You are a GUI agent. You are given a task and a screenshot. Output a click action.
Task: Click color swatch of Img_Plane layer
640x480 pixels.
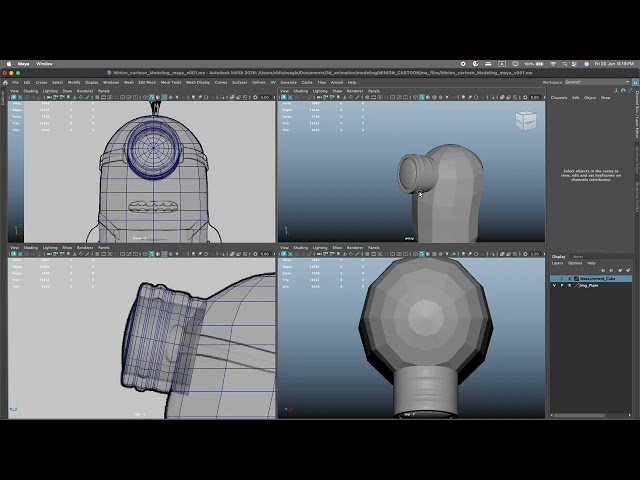click(x=576, y=286)
